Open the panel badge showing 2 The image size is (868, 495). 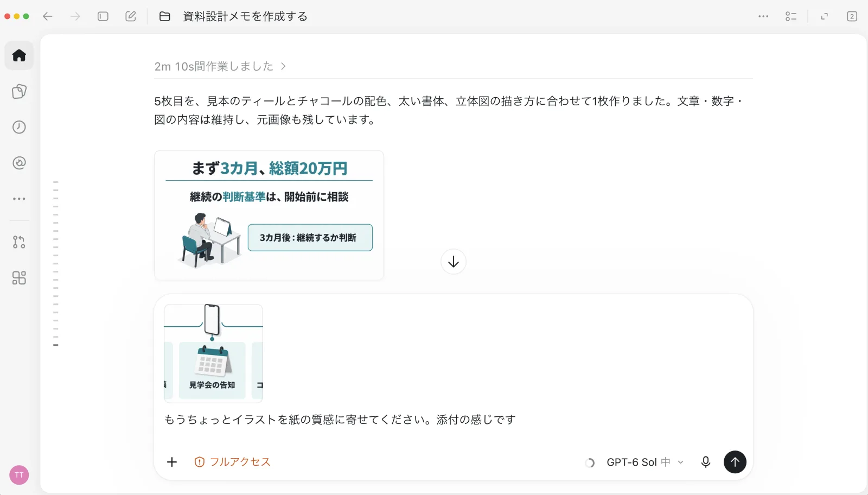(852, 16)
